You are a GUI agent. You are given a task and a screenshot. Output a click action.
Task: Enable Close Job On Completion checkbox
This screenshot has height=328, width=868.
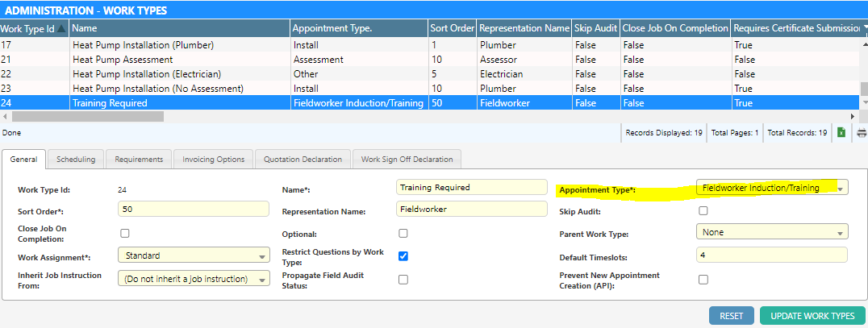(125, 234)
